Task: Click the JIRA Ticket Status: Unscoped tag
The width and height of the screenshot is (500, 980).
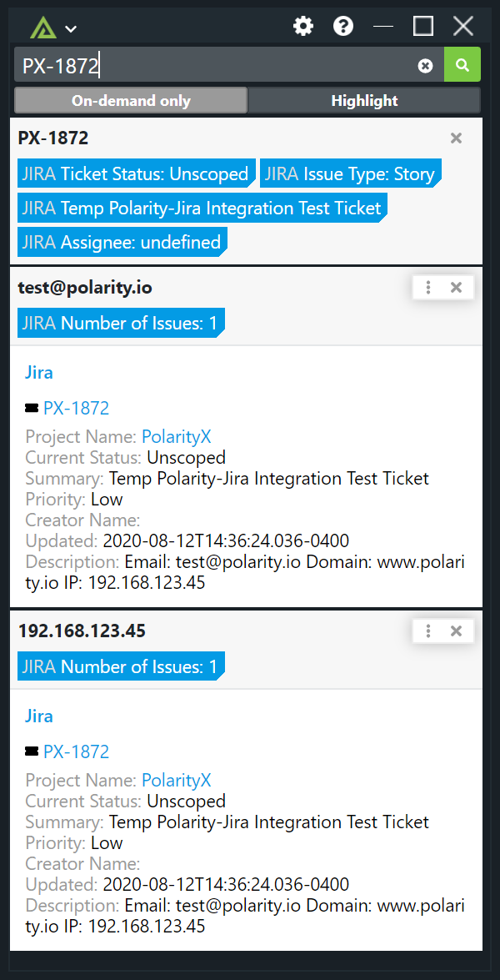Action: tap(137, 173)
